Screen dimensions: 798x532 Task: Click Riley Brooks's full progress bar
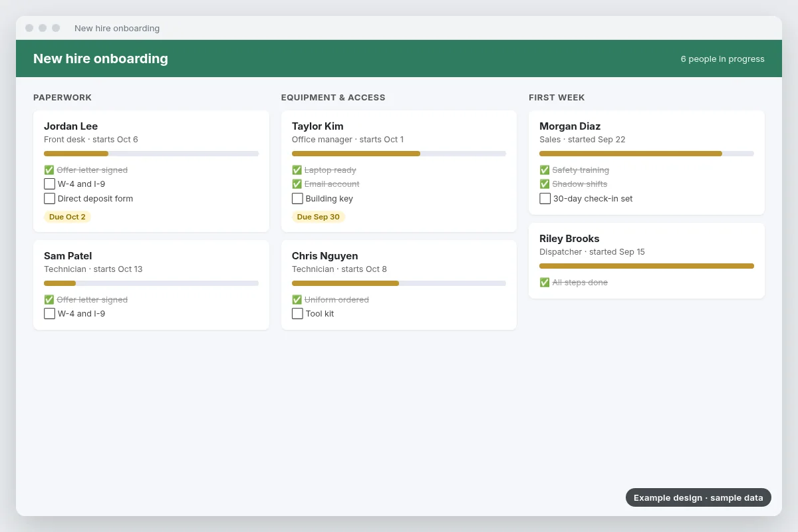pyautogui.click(x=646, y=266)
